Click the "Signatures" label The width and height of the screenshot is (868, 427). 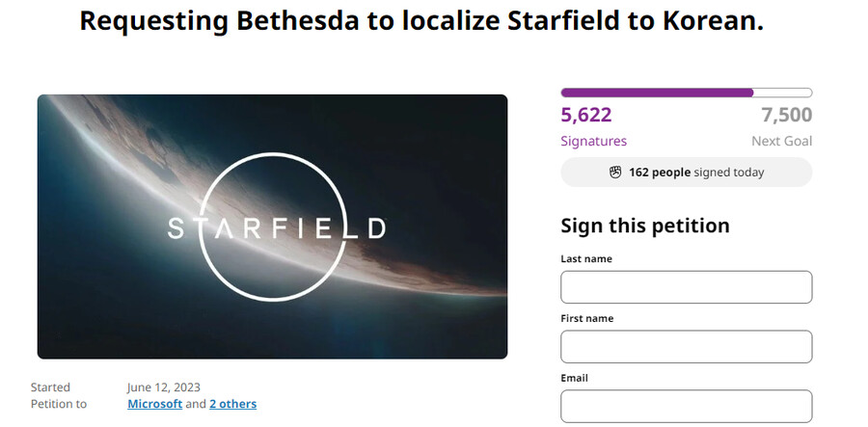coord(593,141)
